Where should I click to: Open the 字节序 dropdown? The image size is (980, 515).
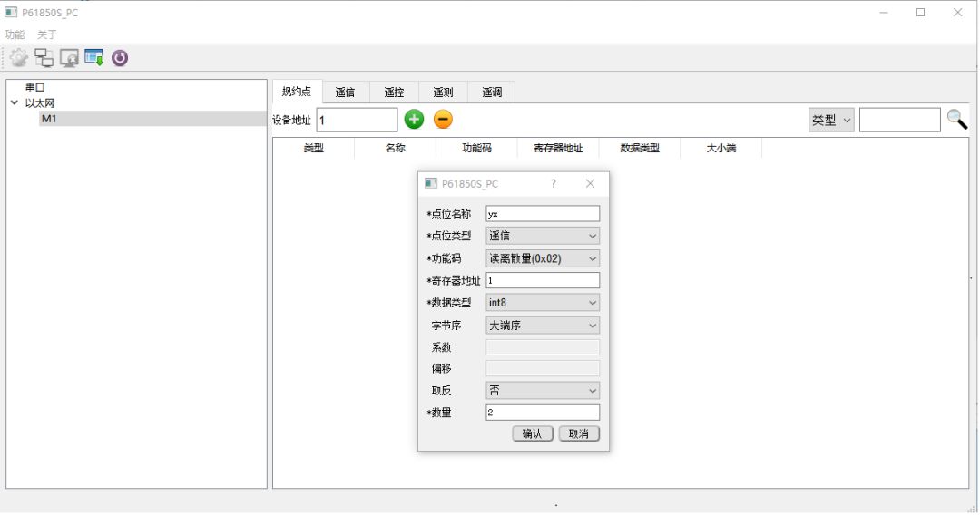[x=543, y=326]
